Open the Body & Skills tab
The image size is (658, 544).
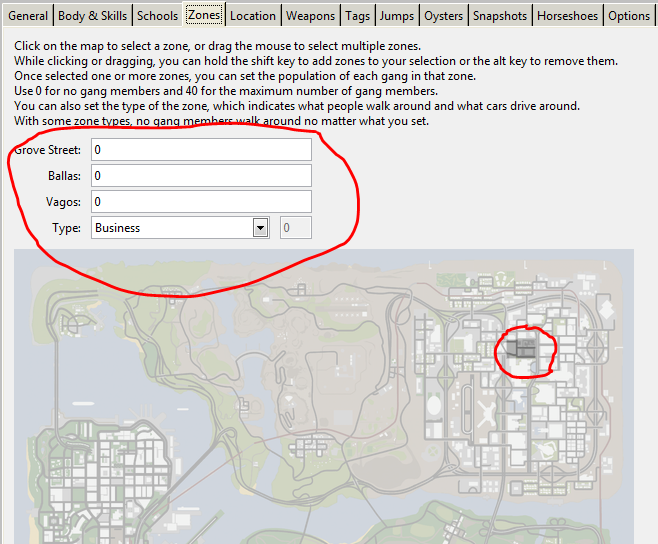click(x=92, y=16)
